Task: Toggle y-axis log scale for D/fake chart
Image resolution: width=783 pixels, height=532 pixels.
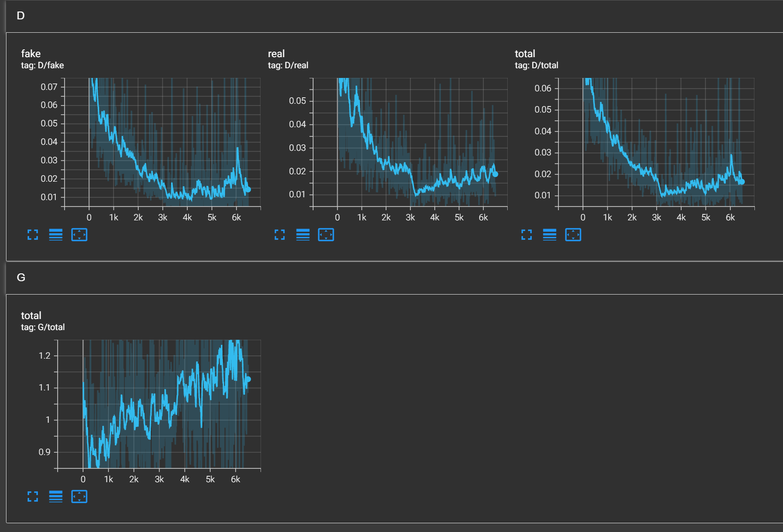Action: point(56,235)
